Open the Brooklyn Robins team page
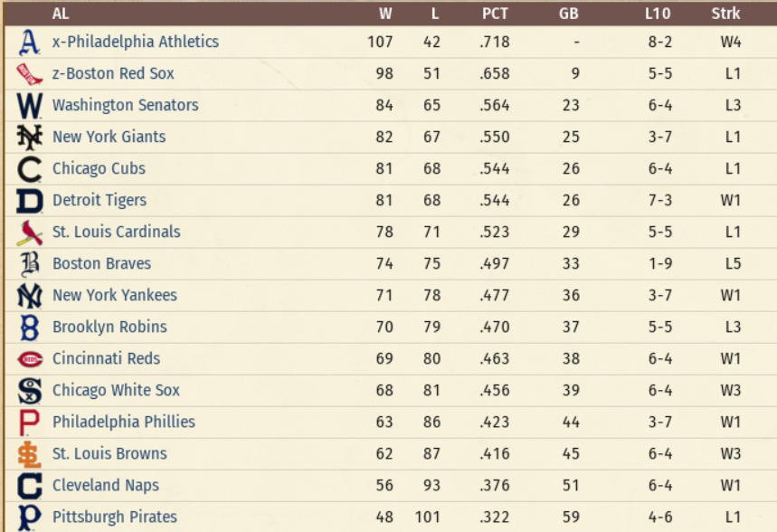 pyautogui.click(x=109, y=327)
